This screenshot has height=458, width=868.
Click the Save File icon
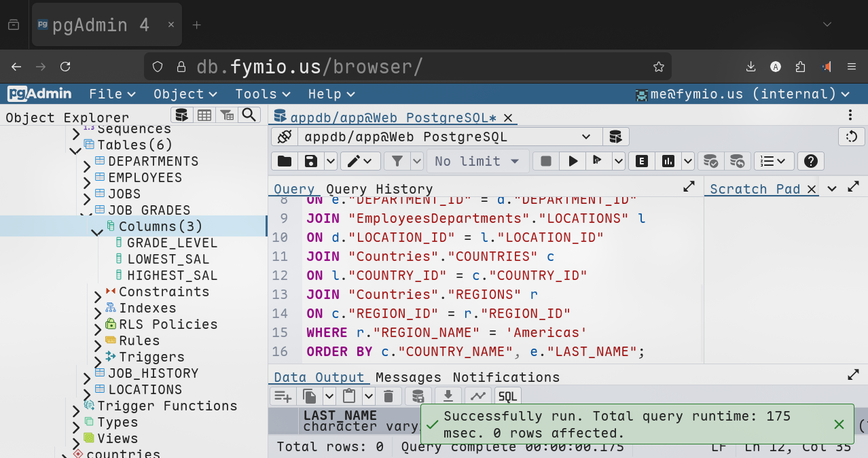coord(311,161)
